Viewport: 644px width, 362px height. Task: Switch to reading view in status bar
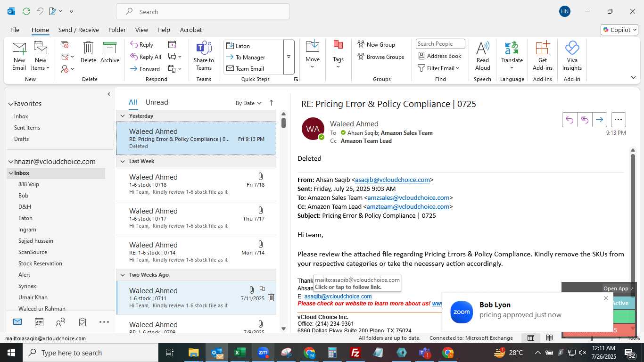pyautogui.click(x=549, y=338)
